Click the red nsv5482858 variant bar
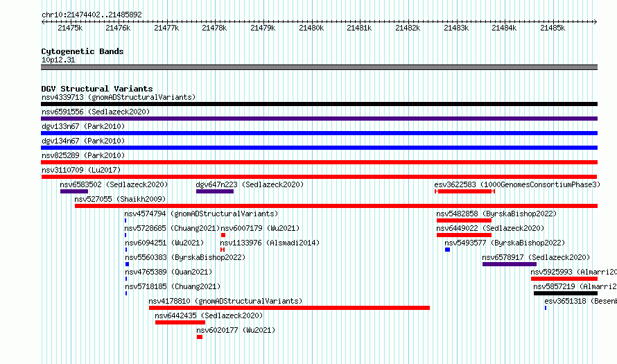The image size is (617, 364). point(464,220)
